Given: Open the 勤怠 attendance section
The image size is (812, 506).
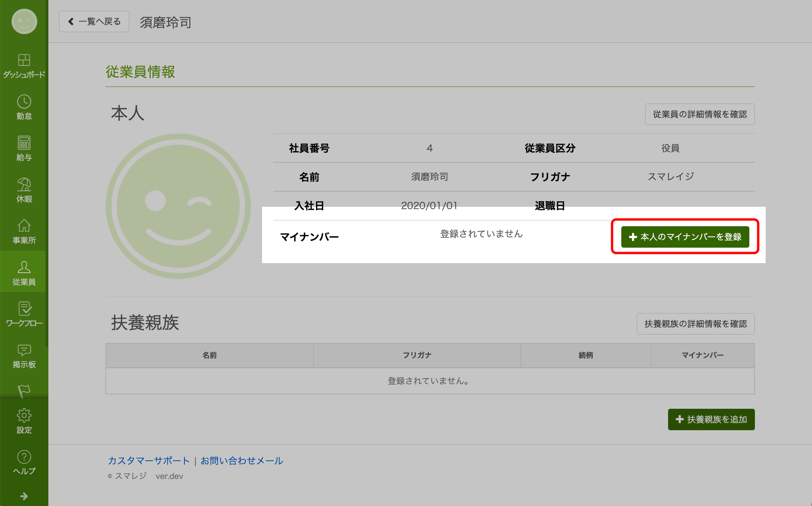Looking at the screenshot, I should pos(24,106).
